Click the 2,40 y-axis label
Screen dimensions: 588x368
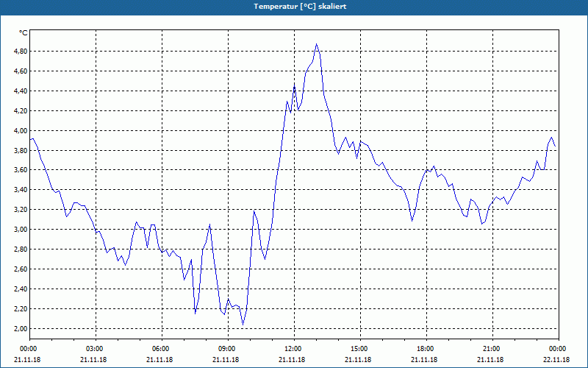tap(21, 289)
